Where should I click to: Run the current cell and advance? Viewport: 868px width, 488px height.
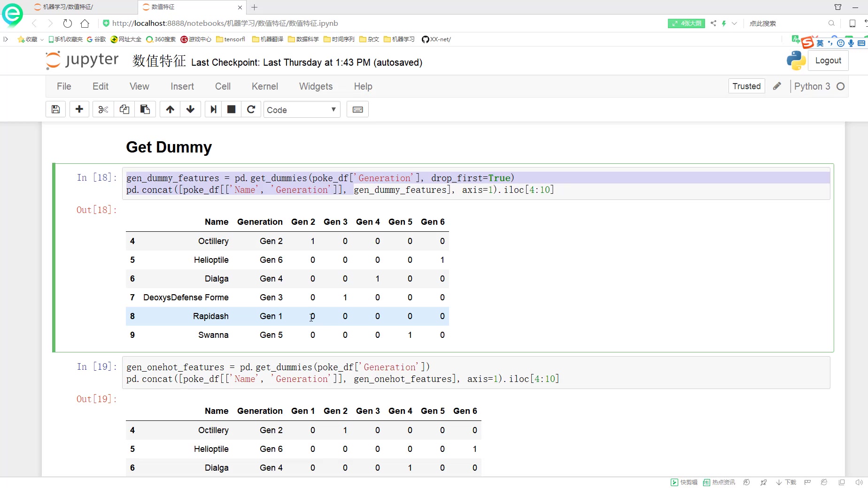click(x=213, y=109)
